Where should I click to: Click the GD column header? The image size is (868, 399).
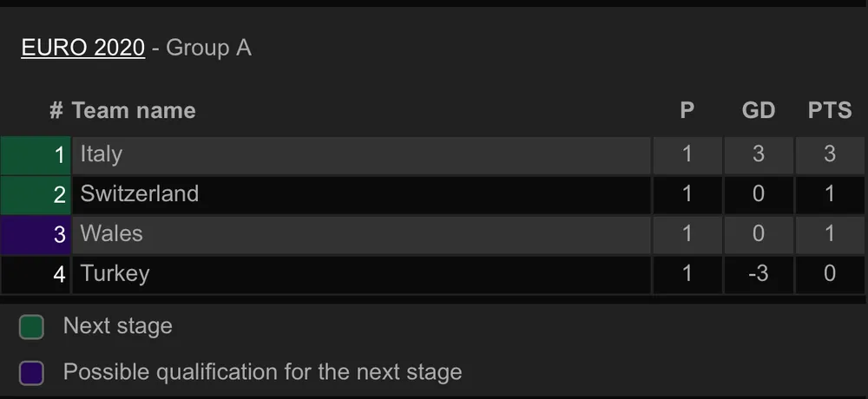(x=758, y=111)
